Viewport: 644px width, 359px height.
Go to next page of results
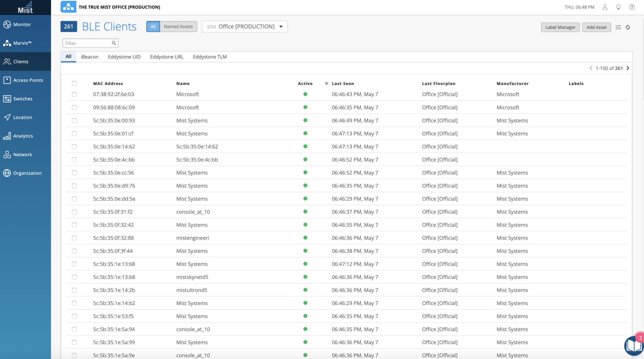pyautogui.click(x=627, y=68)
